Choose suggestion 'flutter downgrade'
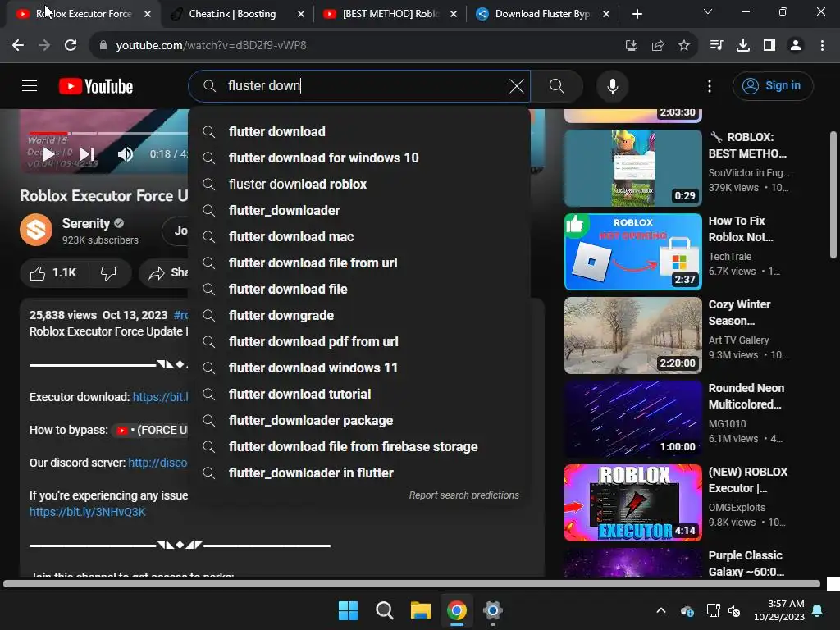This screenshot has height=630, width=840. [359, 315]
